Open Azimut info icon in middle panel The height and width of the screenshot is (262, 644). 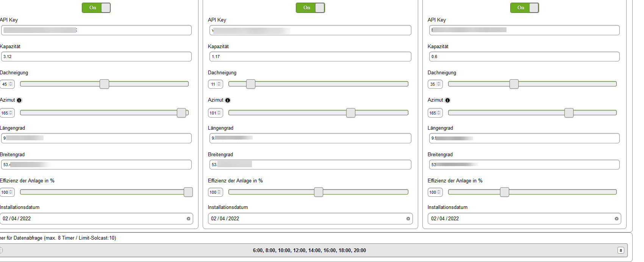228,100
